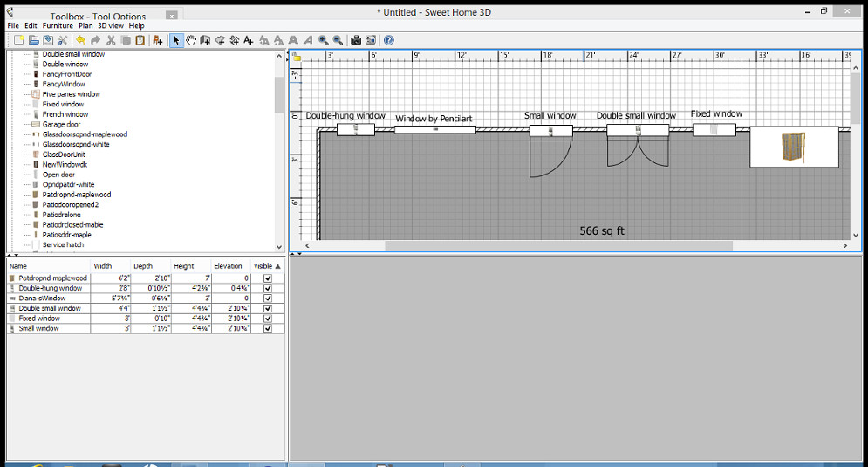The height and width of the screenshot is (467, 868).
Task: Click the Save home icon
Action: pyautogui.click(x=48, y=40)
